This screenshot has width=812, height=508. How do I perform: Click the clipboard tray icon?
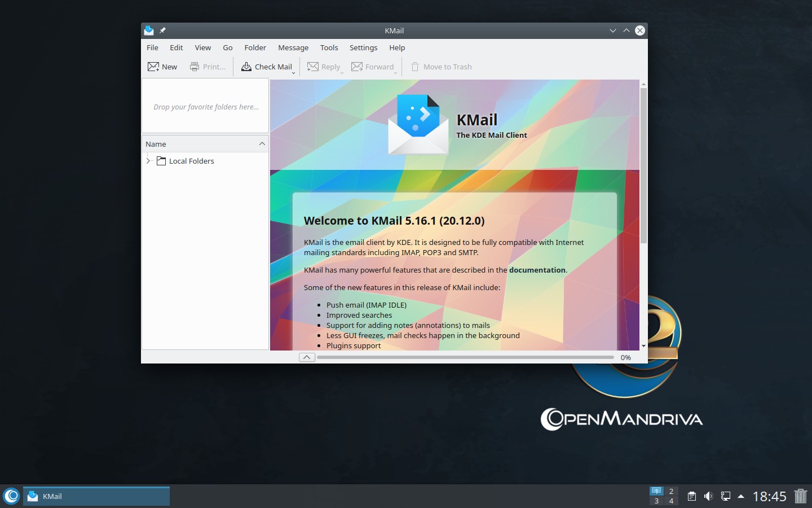point(692,496)
